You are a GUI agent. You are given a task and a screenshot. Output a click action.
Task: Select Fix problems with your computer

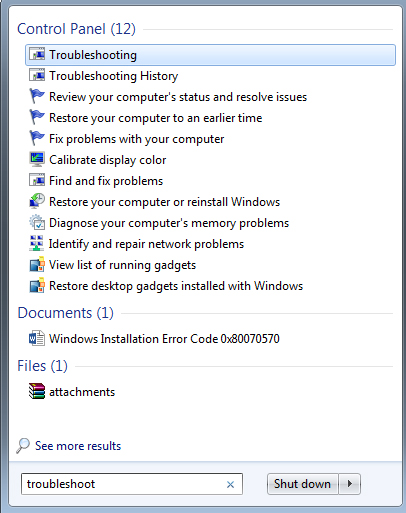[136, 139]
